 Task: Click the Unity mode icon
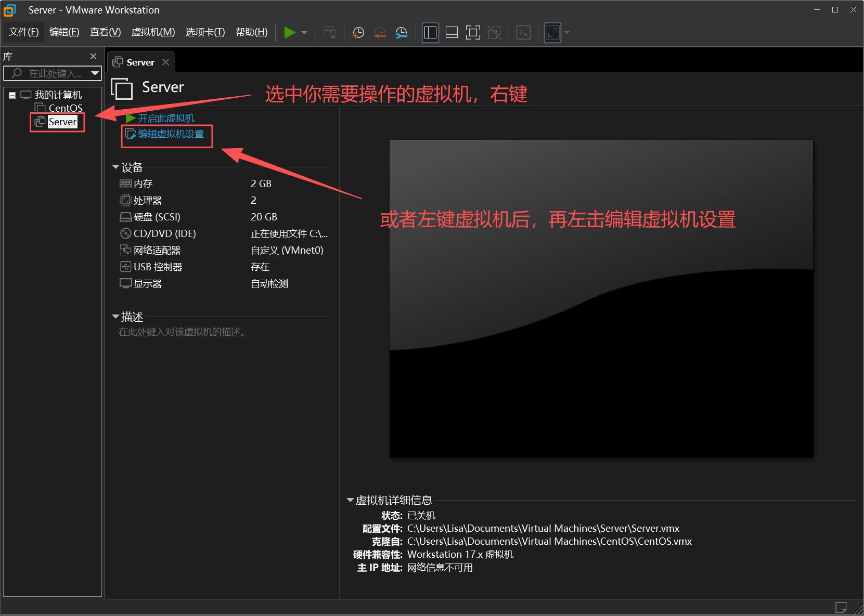click(x=495, y=33)
